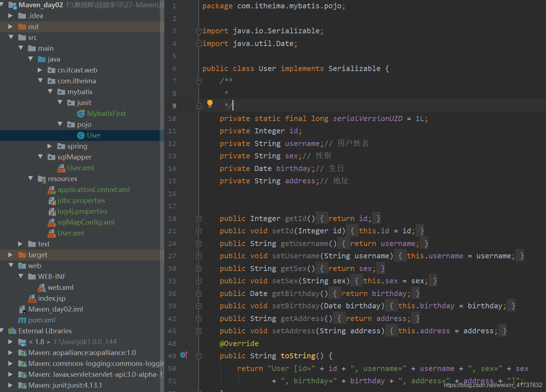Expand folded getId() method
The height and width of the screenshot is (392, 546).
[199, 218]
